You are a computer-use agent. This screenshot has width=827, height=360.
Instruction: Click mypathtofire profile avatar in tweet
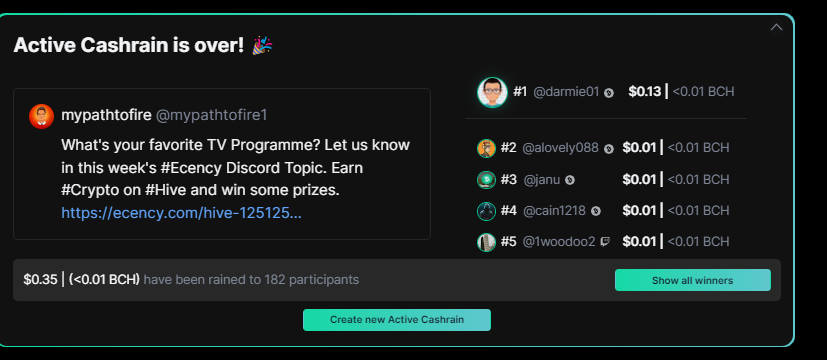click(x=42, y=116)
